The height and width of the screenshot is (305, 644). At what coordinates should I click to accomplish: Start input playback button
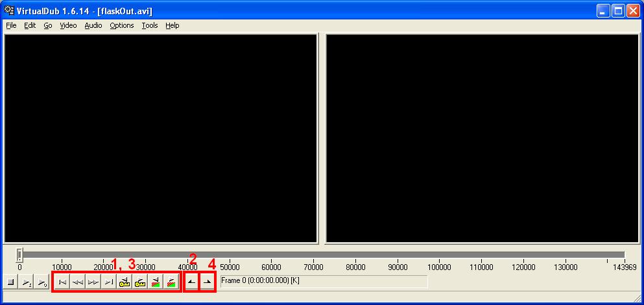tap(27, 282)
